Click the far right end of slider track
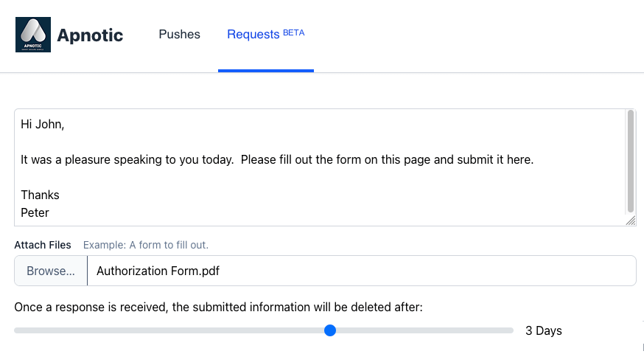The height and width of the screenshot is (354, 644). point(511,330)
